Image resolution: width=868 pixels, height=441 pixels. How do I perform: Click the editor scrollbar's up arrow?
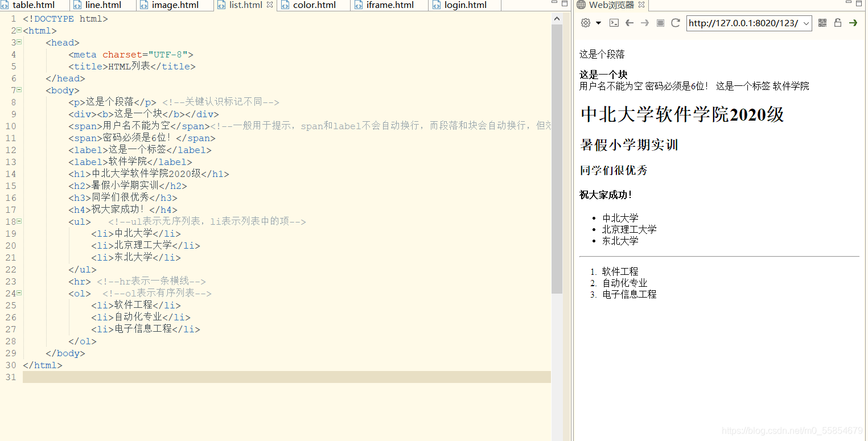557,19
